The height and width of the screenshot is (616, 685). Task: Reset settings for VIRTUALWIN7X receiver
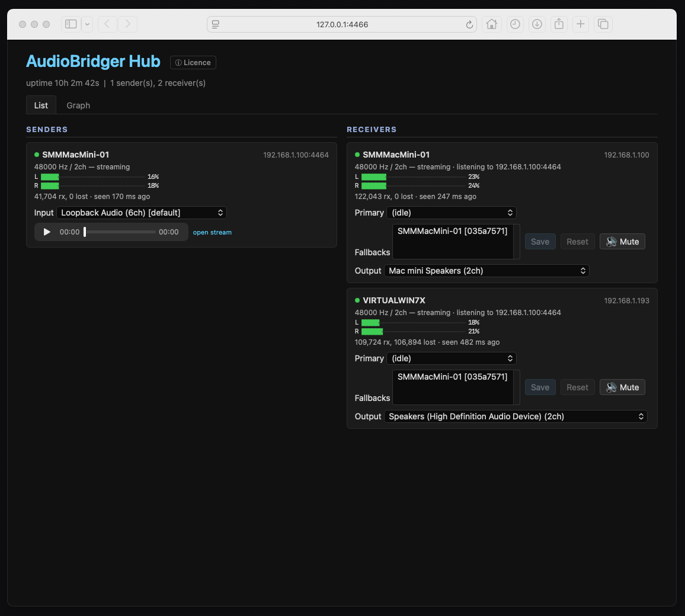[577, 387]
